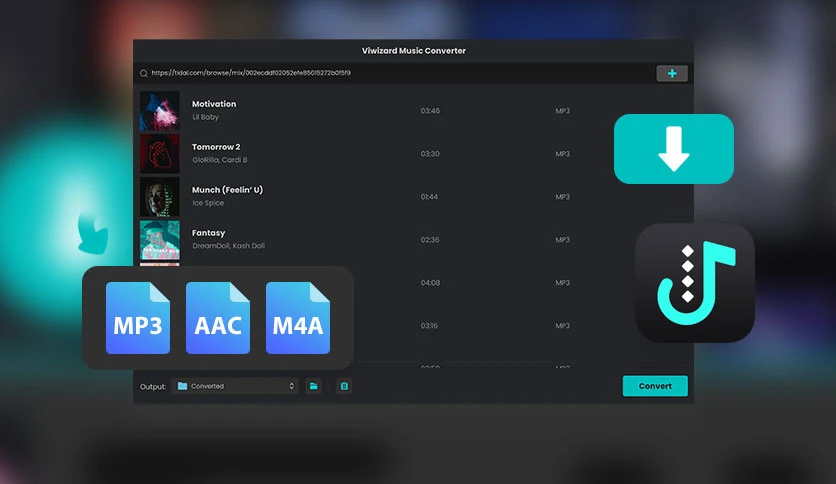
Task: Click the song title Munch (Feelin' U)
Action: (x=227, y=190)
